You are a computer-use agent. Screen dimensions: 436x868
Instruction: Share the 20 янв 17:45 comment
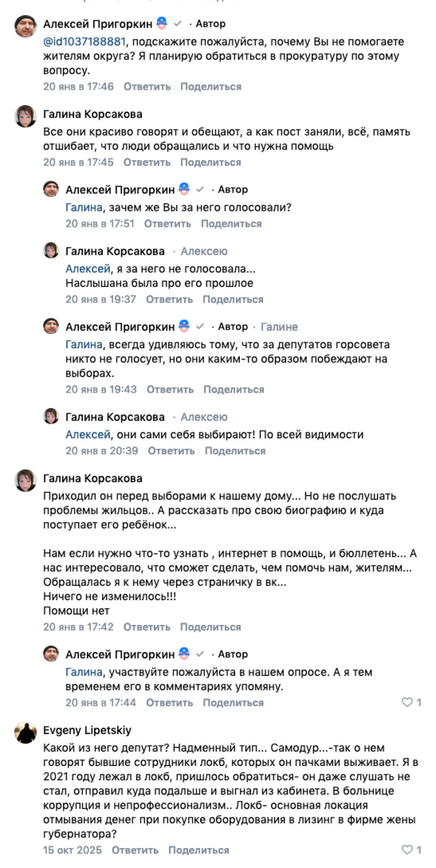coord(210,162)
